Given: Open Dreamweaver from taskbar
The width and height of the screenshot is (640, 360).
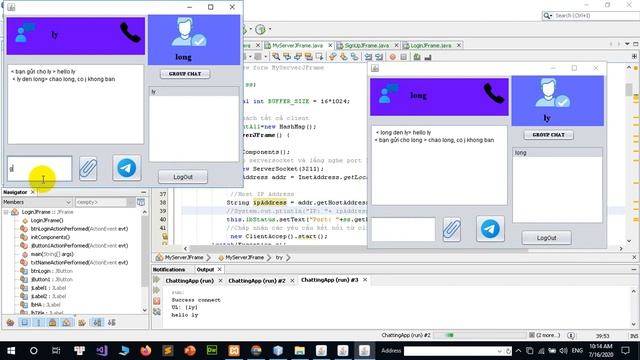Looking at the screenshot, I should [212, 350].
